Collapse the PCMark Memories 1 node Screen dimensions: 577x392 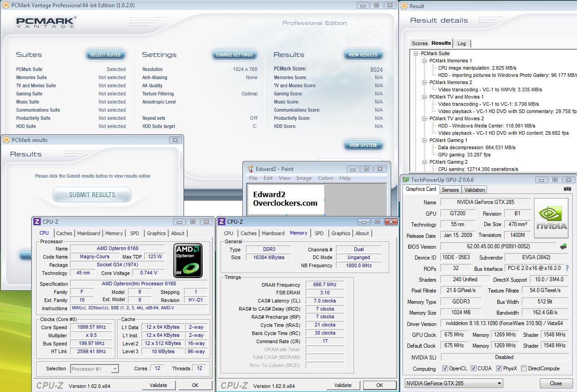[x=425, y=61]
